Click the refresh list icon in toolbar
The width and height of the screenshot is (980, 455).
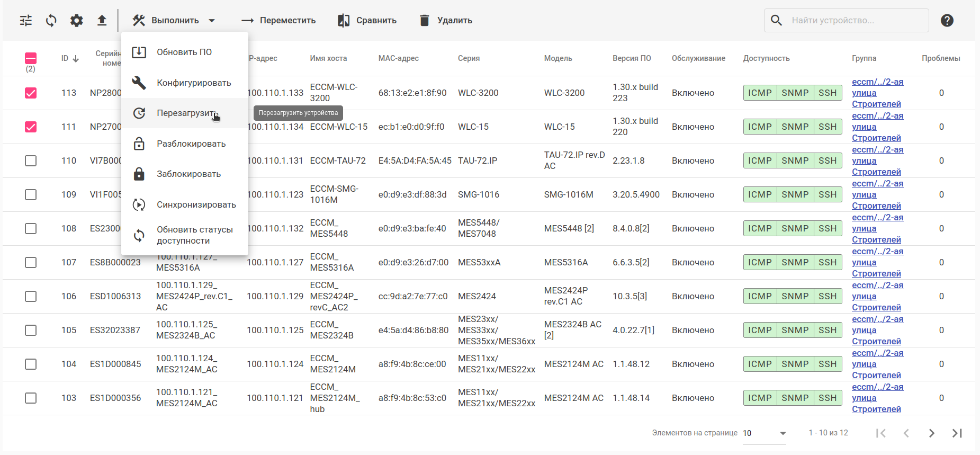pos(51,21)
